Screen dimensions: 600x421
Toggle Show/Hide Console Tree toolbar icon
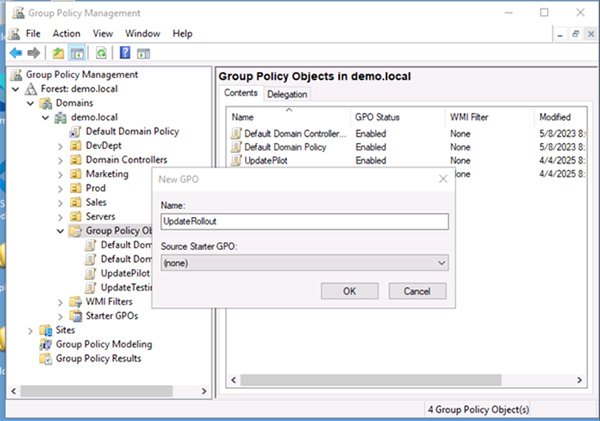78,53
